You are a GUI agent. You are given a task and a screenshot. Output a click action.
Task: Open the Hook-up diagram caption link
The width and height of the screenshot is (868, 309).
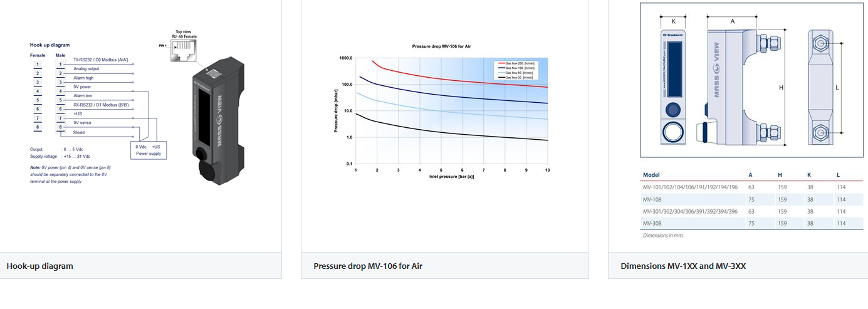[x=40, y=266]
